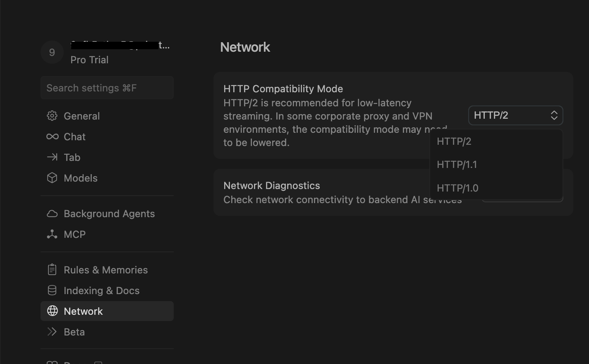Click the Pro Trial account label
Image resolution: width=589 pixels, height=364 pixels.
[x=89, y=60]
